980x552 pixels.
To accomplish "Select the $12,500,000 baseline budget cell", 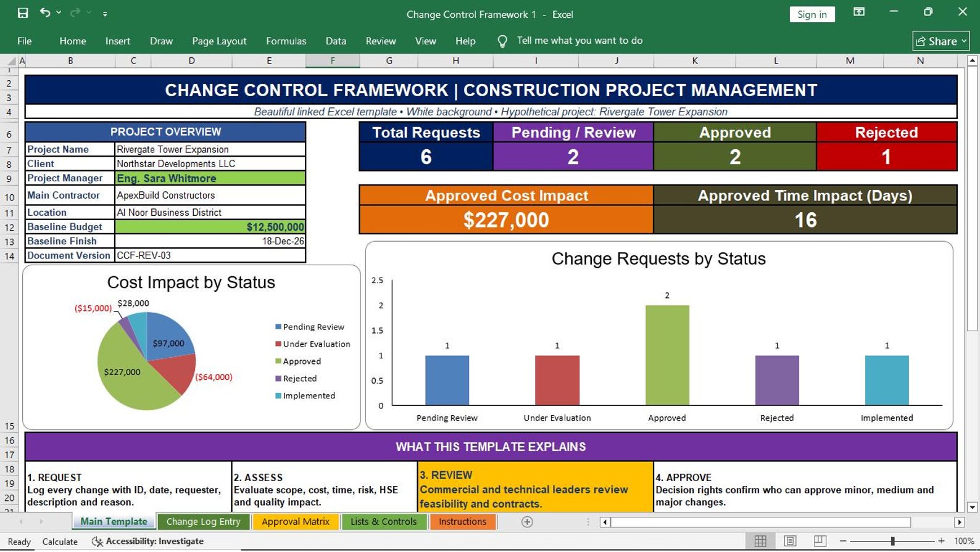I will pos(210,227).
